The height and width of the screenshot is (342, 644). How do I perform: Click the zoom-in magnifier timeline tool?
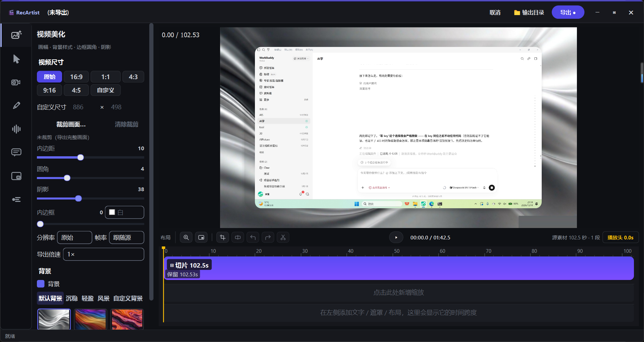186,237
